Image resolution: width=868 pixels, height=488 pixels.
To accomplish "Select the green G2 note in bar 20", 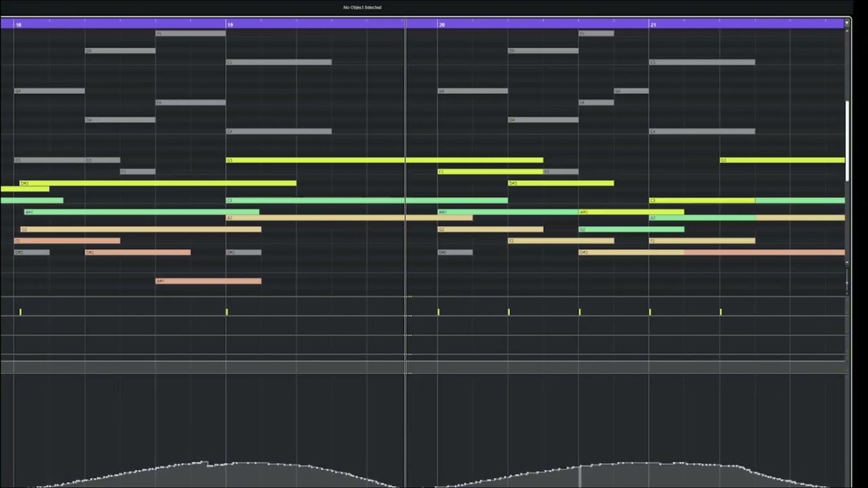I will tap(631, 229).
